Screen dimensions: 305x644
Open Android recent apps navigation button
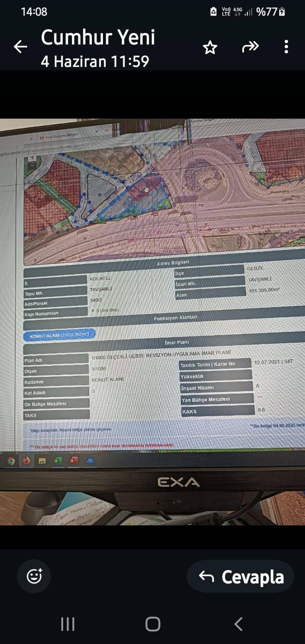point(68,624)
